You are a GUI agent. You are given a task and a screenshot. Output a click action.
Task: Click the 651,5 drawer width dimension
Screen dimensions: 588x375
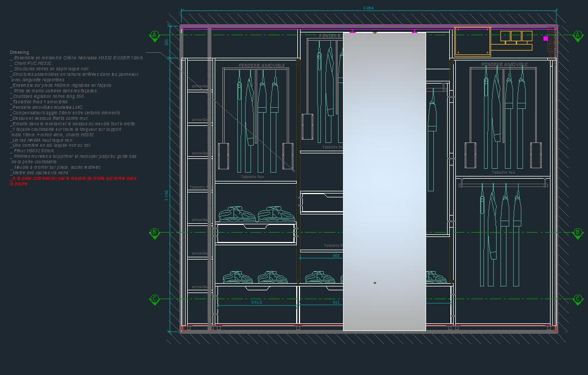click(x=257, y=302)
